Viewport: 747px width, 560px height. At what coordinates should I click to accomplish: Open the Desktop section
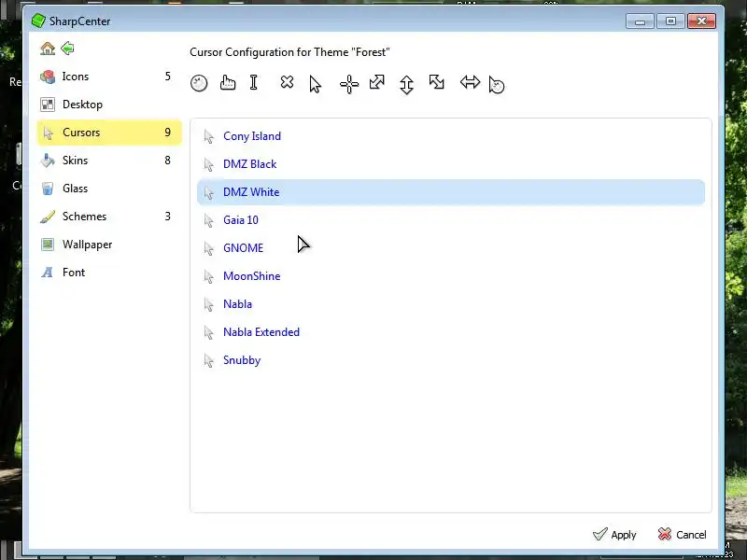tap(109, 105)
